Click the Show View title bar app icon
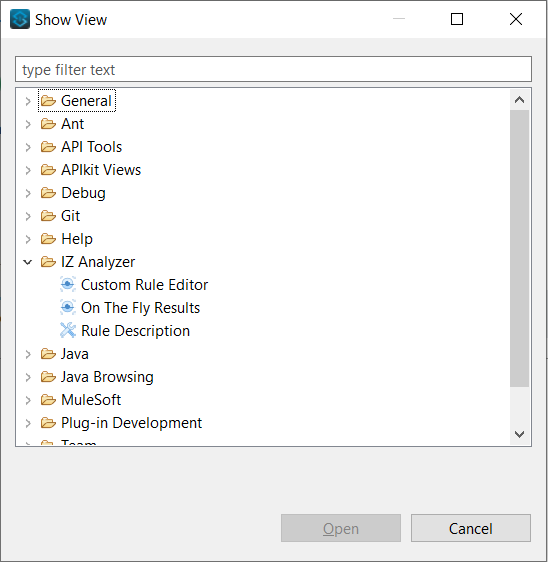The image size is (548, 562). click(x=20, y=19)
